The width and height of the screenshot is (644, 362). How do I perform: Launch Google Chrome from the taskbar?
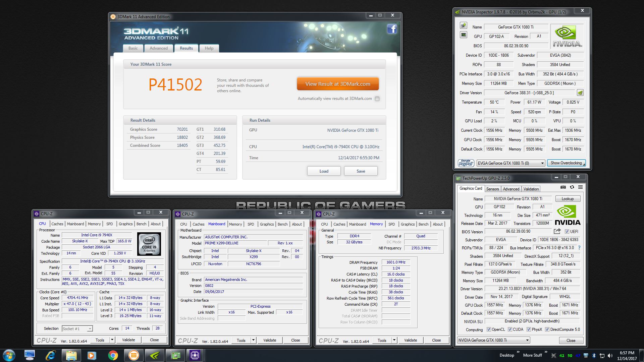[113, 355]
